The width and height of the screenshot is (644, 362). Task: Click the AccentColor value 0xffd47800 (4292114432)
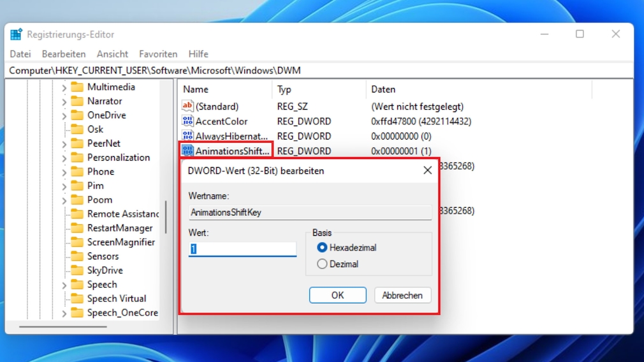(x=421, y=121)
